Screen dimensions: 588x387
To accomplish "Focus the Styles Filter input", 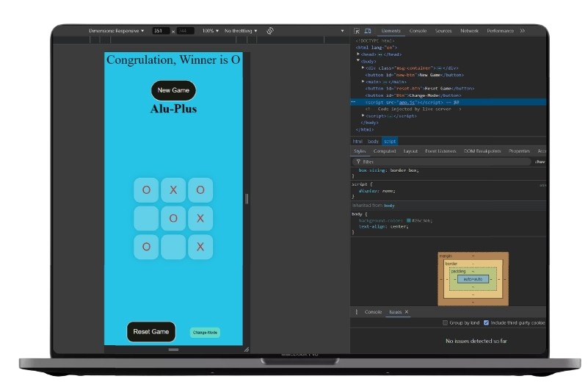I will tap(443, 162).
